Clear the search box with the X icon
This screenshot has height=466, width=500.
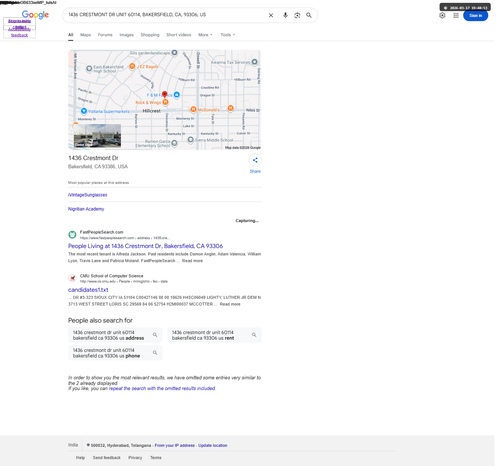tap(271, 15)
